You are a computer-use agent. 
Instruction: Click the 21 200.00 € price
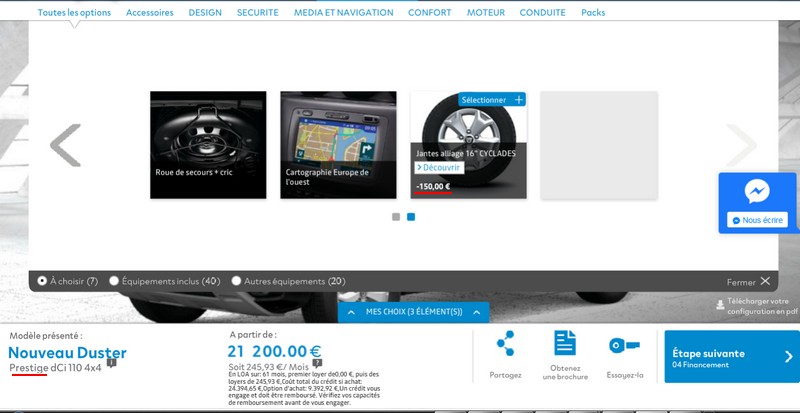click(274, 351)
